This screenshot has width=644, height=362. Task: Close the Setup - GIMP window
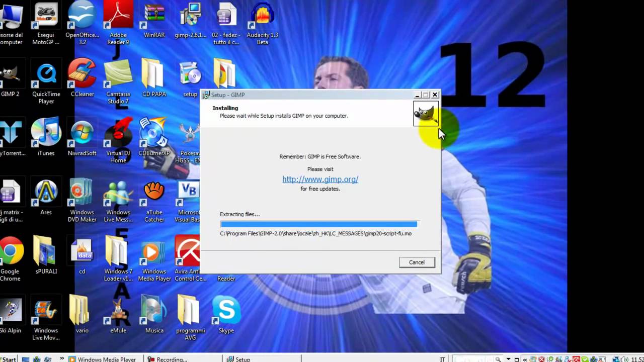[x=435, y=95]
